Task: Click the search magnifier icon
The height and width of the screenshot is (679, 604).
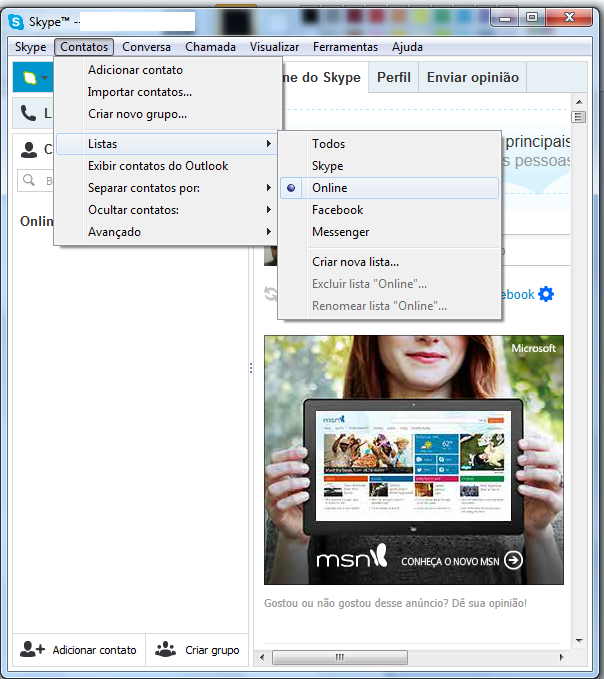Action: tap(29, 180)
